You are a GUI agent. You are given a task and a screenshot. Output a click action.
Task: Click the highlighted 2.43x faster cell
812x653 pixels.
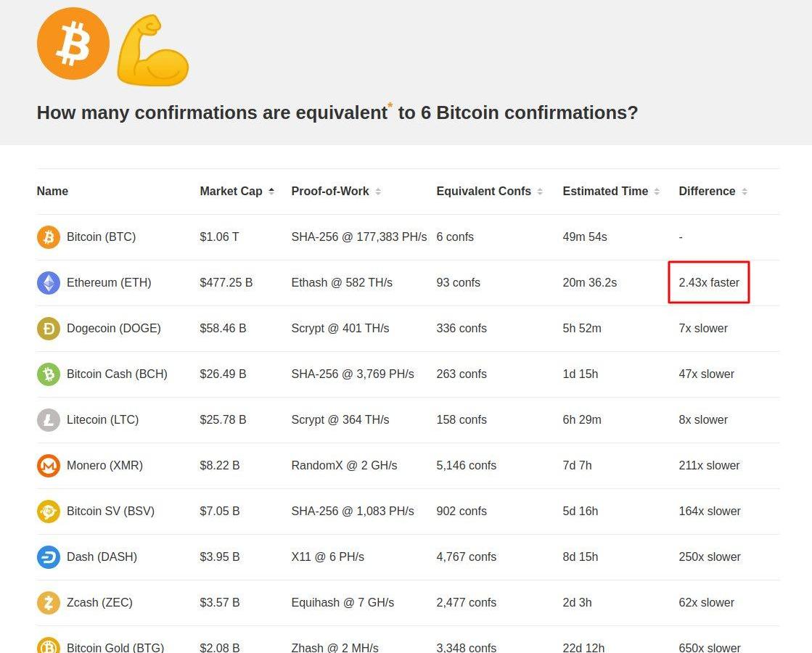709,283
